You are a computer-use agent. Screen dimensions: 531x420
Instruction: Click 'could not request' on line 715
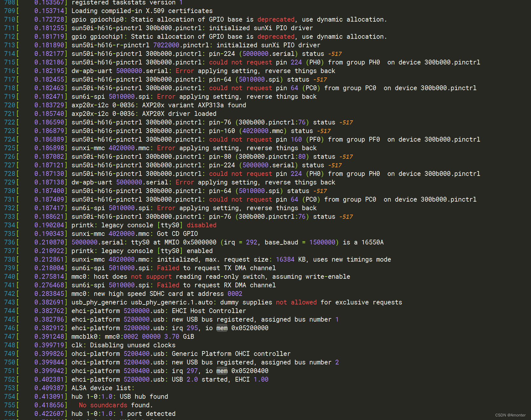pyautogui.click(x=241, y=62)
